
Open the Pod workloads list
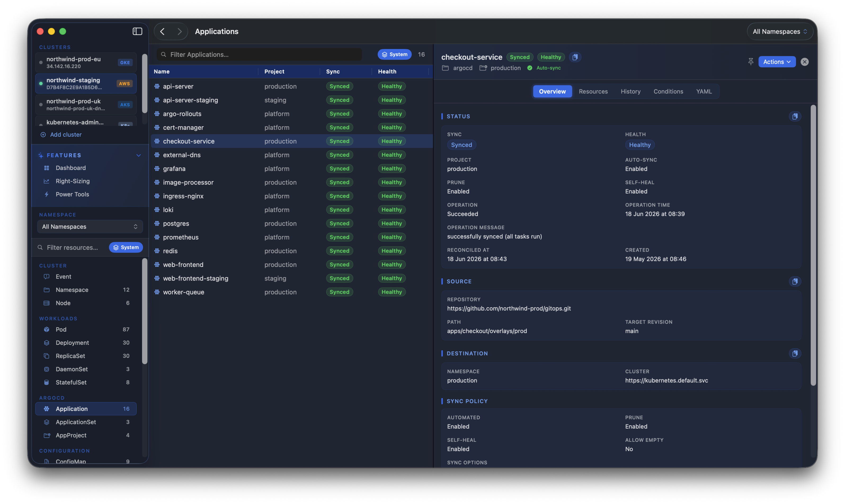click(x=86, y=329)
